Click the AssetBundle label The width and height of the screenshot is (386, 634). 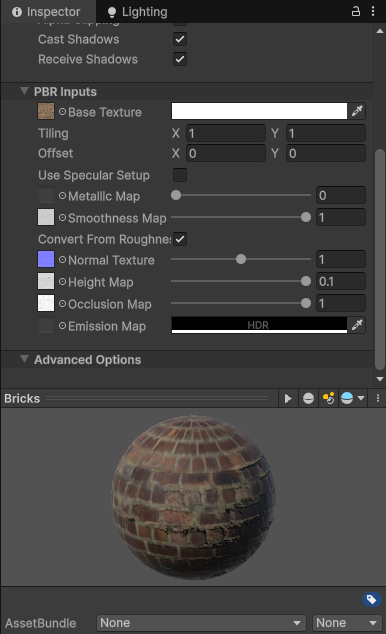[40, 623]
